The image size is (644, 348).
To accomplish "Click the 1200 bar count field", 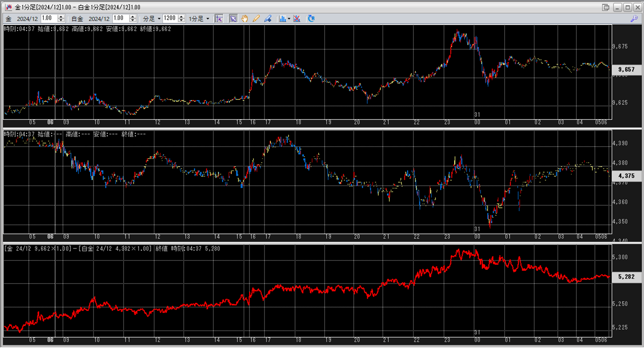I will [170, 18].
